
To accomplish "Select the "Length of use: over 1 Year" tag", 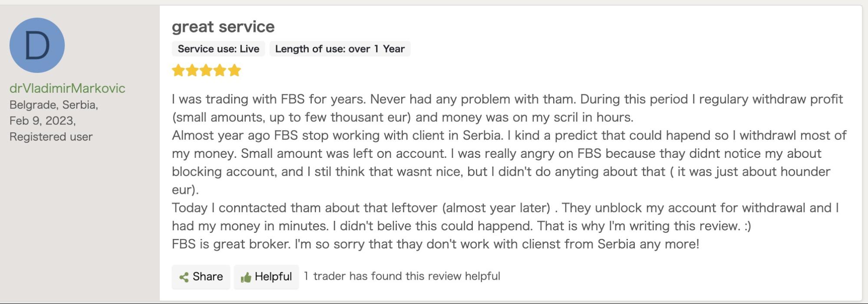I will 340,49.
